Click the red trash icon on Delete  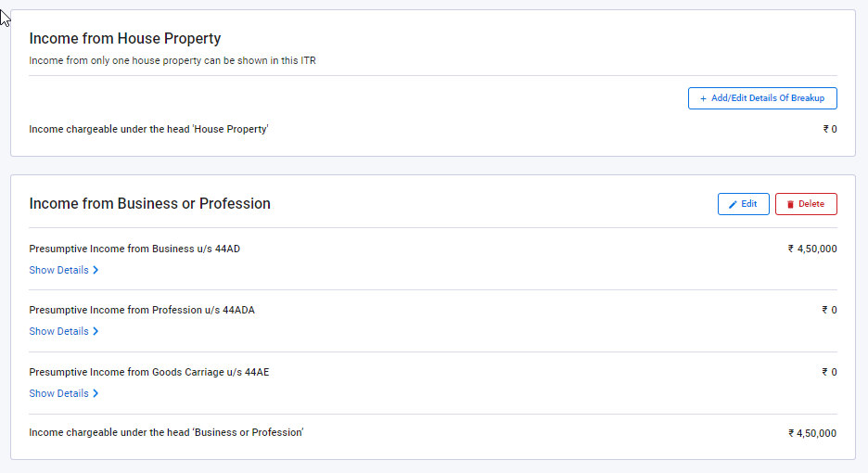pos(790,204)
